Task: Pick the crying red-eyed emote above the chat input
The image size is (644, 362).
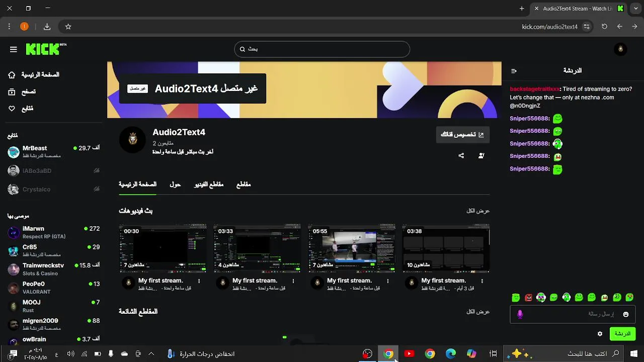Action: [x=629, y=298]
